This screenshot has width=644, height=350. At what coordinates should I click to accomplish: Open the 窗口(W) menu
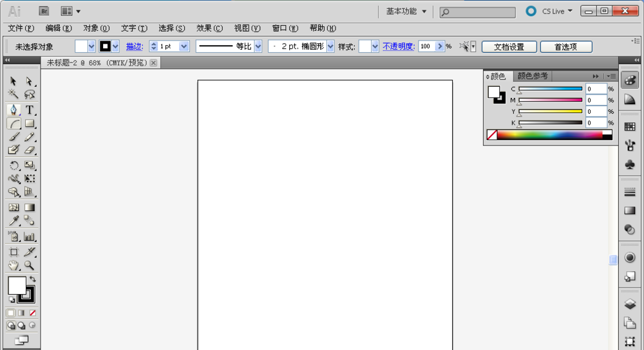coord(285,28)
